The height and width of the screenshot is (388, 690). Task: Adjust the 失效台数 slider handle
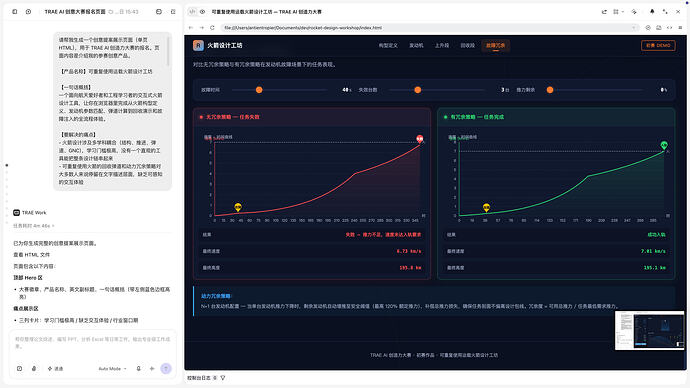click(418, 90)
